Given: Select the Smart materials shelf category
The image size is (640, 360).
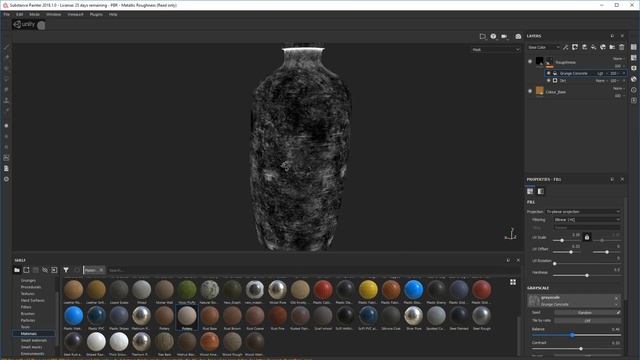Looking at the screenshot, I should (x=33, y=340).
